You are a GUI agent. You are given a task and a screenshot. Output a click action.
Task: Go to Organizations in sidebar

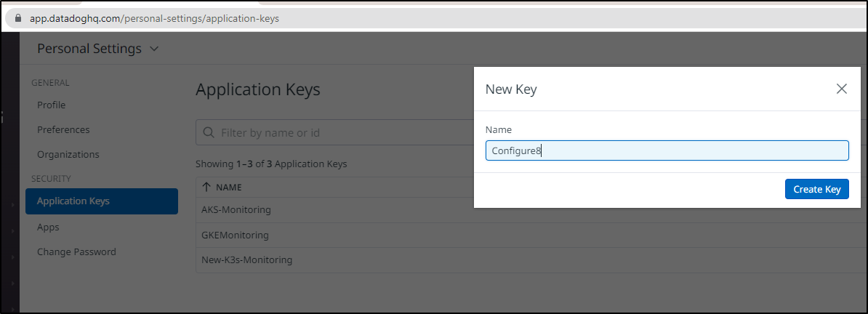(x=68, y=154)
